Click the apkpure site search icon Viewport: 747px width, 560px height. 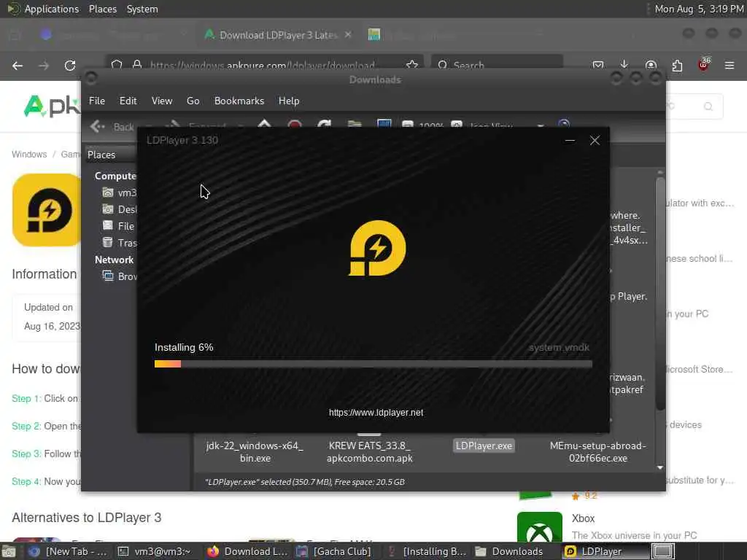point(708,106)
